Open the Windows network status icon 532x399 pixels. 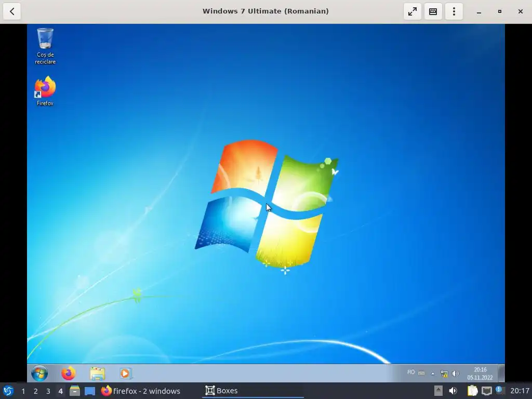pos(444,374)
